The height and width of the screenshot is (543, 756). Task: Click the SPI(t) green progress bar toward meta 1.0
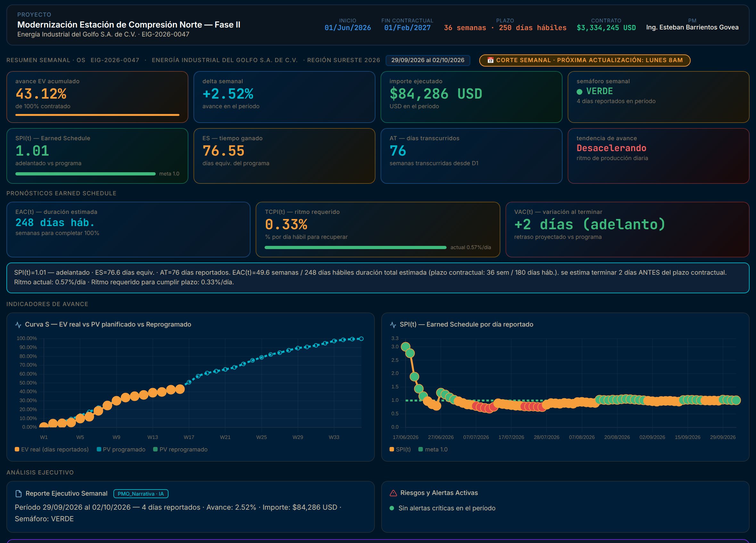click(x=85, y=174)
